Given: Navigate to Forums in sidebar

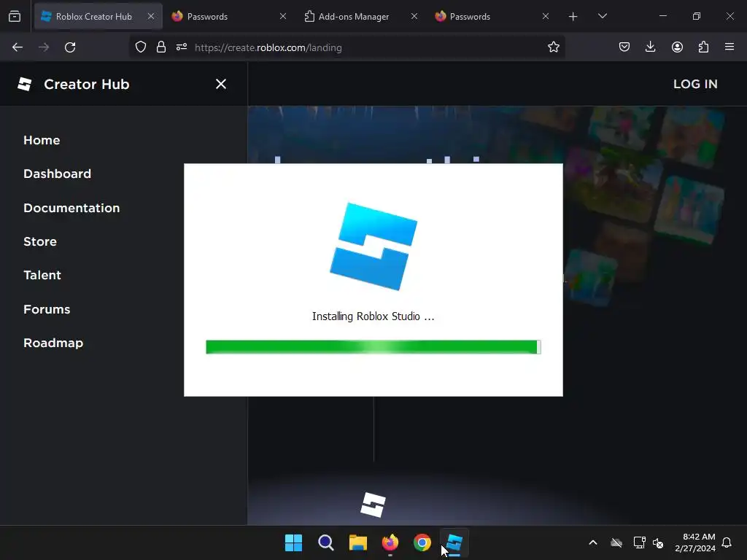Looking at the screenshot, I should coord(47,309).
